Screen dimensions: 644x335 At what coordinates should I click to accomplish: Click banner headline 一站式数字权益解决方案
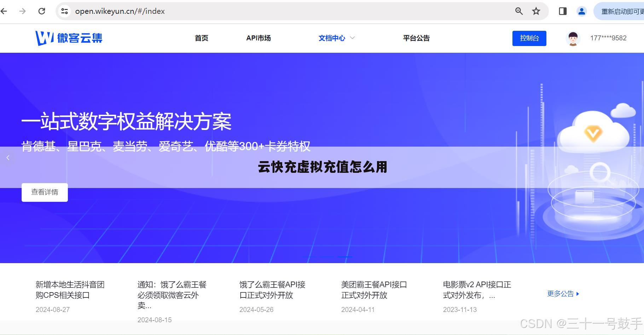126,121
